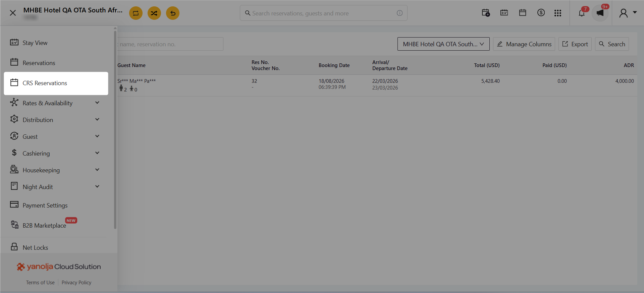The image size is (644, 293).
Task: Click the name, reservation no. filter field
Action: pyautogui.click(x=170, y=44)
